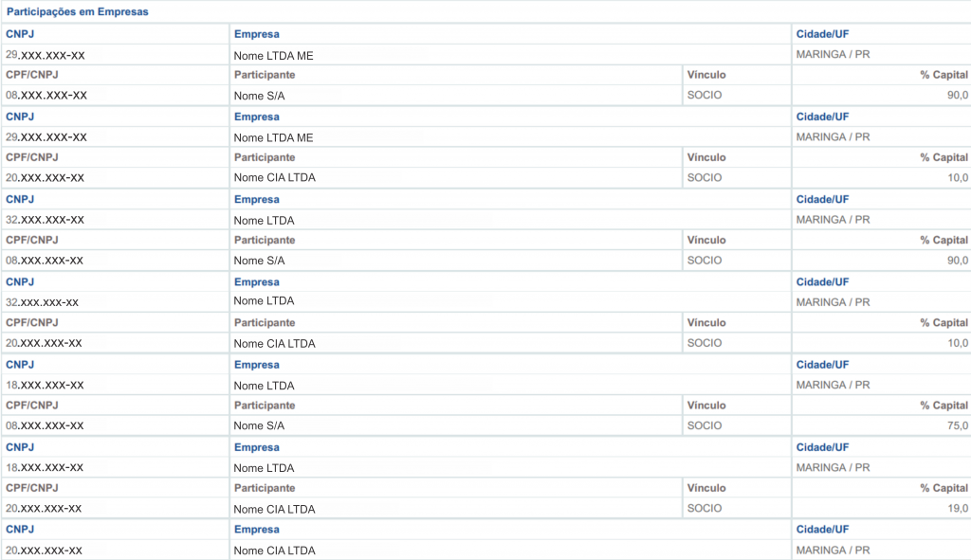Click the first Participante column header
Viewport: 971px width, 560px height.
(x=265, y=75)
